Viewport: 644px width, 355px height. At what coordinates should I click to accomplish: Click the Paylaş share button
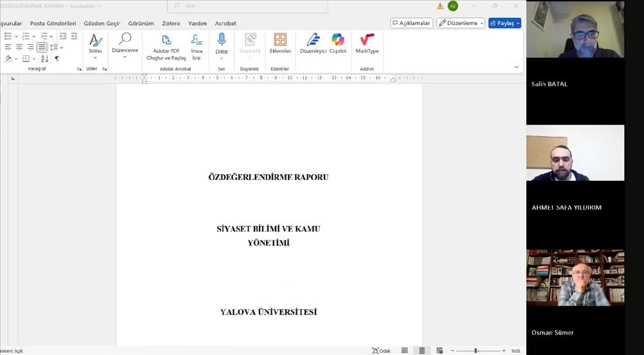click(504, 23)
